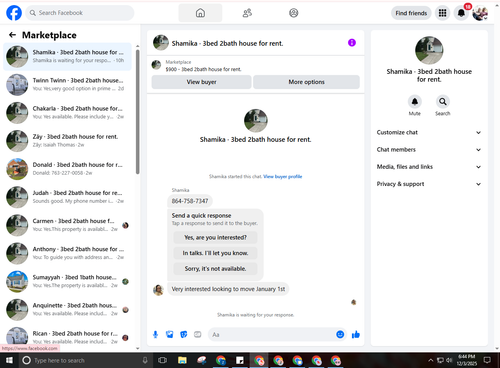Click the message about moving January 1st
The image size is (500, 368).
tap(228, 289)
